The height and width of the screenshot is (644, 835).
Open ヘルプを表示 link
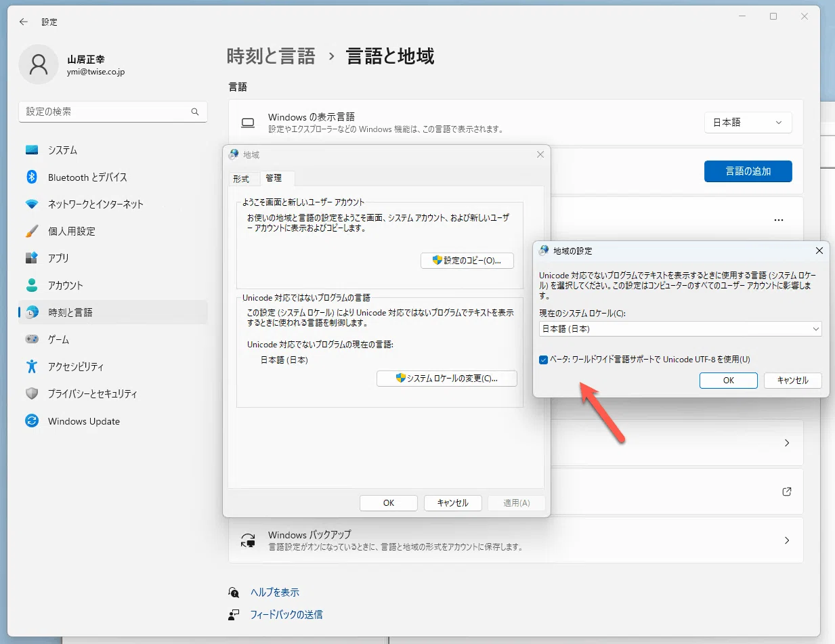coord(275,593)
